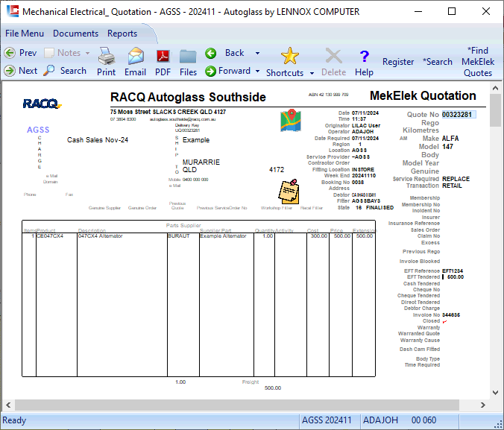Click the Model value 147

(447, 147)
